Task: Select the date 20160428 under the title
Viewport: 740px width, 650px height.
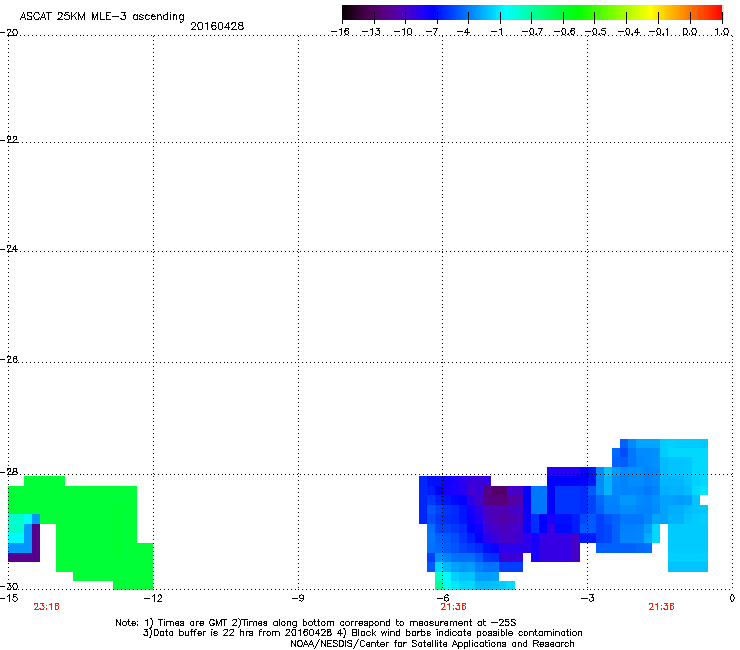Action: click(217, 26)
